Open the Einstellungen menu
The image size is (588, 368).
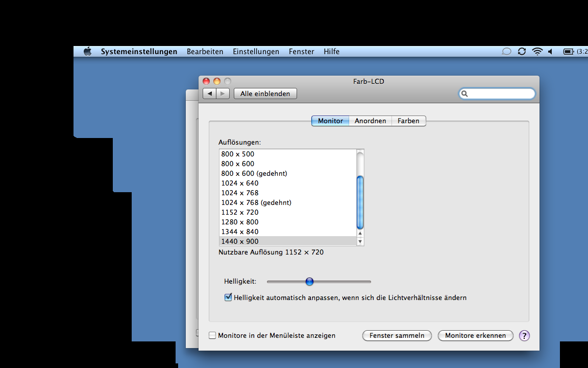pyautogui.click(x=256, y=52)
